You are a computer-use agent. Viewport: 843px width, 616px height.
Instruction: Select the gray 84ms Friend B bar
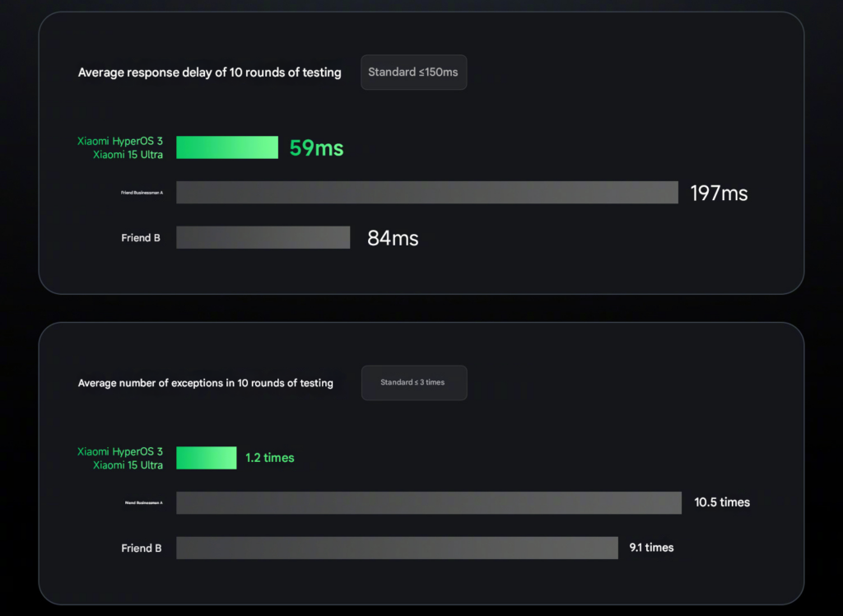point(263,237)
